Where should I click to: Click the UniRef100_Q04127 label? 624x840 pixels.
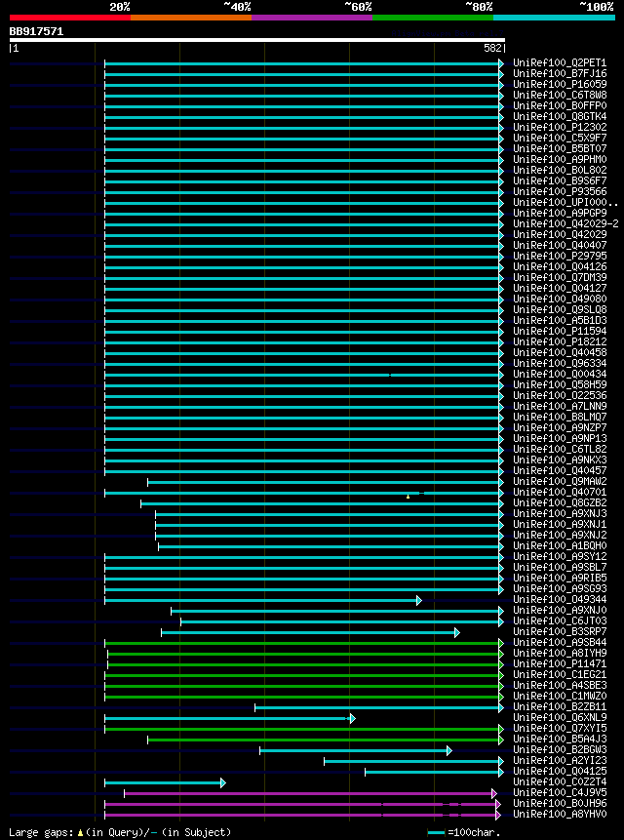pos(560,288)
